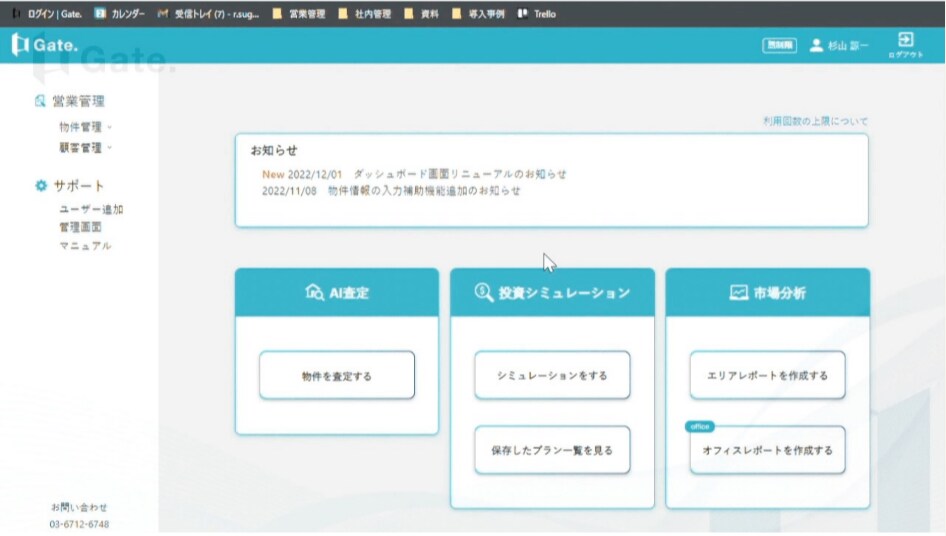Open the 利用回数の上限について link

[815, 122]
